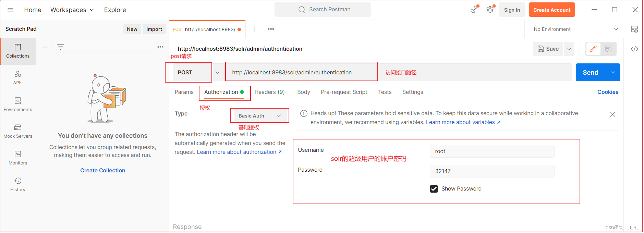The width and height of the screenshot is (644, 233).
Task: Click the pencil edit icon
Action: pyautogui.click(x=593, y=49)
